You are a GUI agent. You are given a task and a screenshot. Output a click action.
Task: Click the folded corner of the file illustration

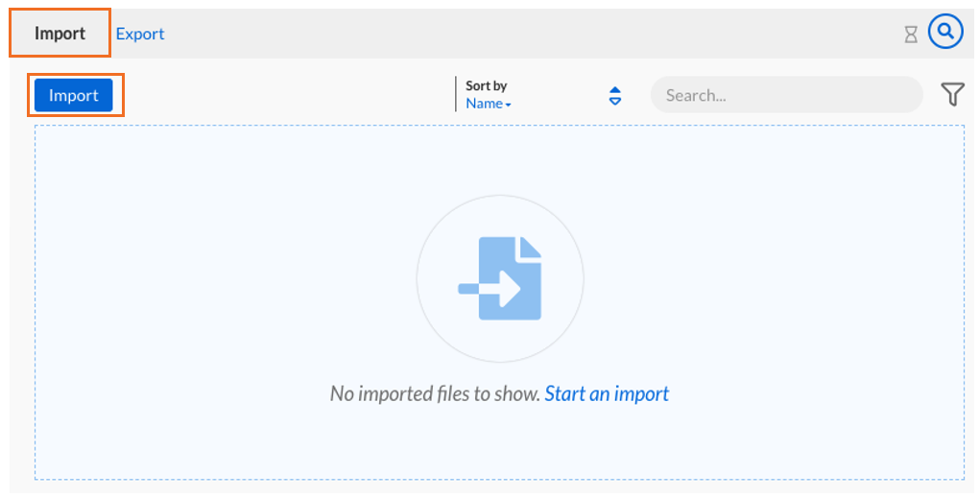coord(530,247)
